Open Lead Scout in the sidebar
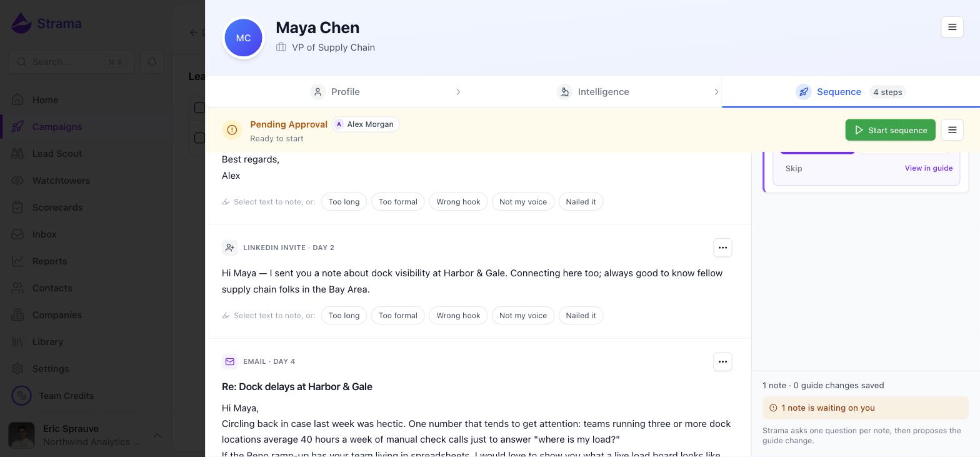 86,154
